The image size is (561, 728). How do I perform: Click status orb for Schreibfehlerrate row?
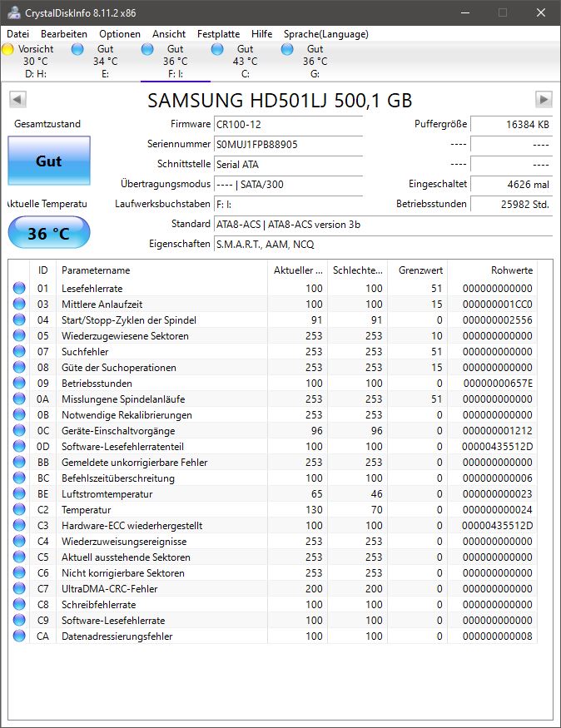[x=19, y=604]
